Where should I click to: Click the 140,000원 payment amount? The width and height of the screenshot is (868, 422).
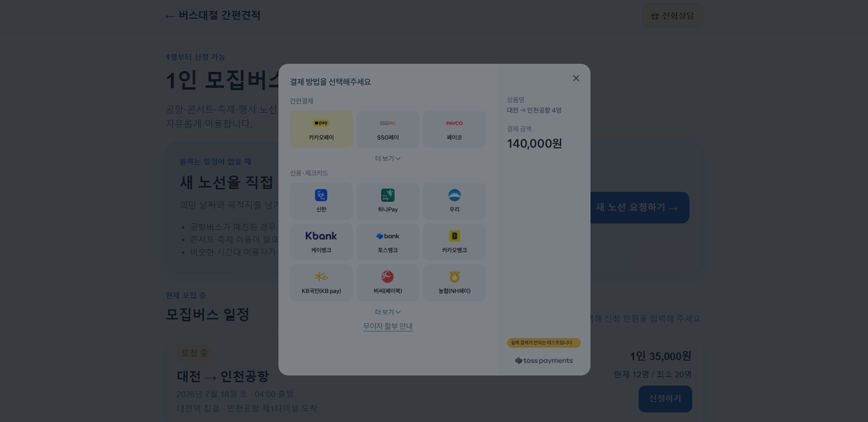point(534,144)
